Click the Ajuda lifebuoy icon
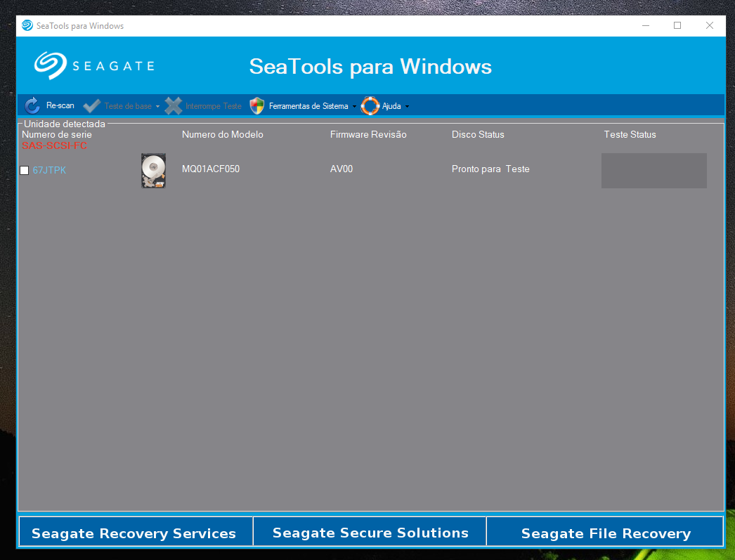The width and height of the screenshot is (735, 560). (370, 106)
